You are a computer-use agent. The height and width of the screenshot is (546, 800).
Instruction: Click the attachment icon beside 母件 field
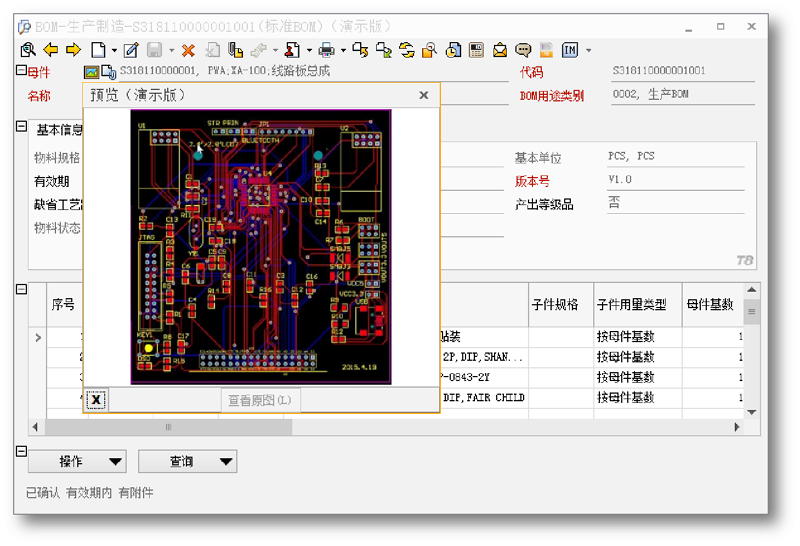click(x=108, y=72)
